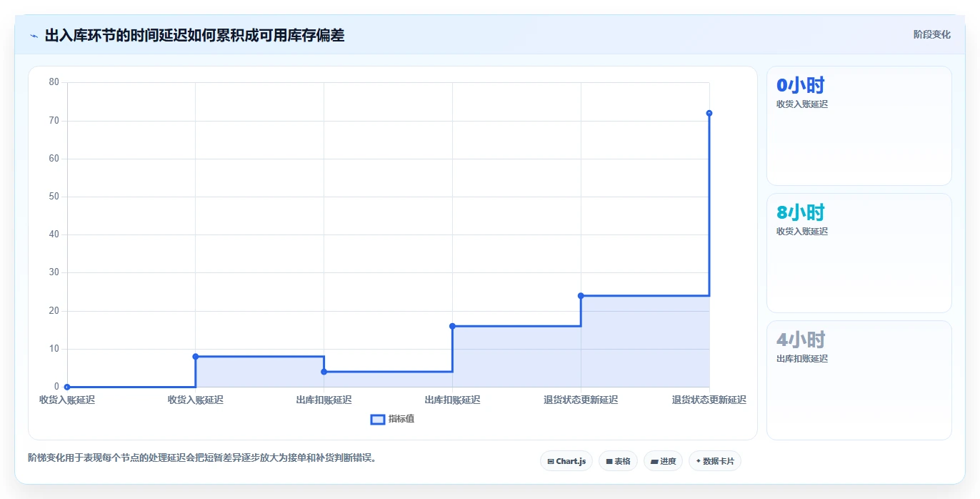
Task: Select the chart data point at value 16
Action: [452, 326]
